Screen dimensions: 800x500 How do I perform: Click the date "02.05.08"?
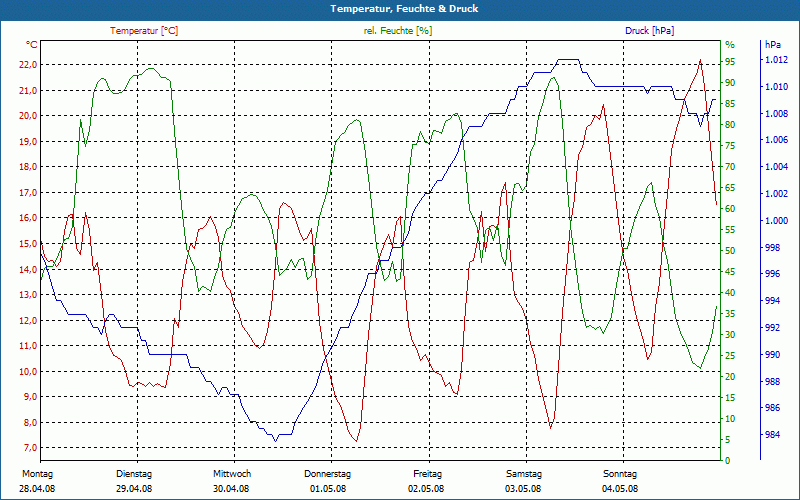point(426,489)
